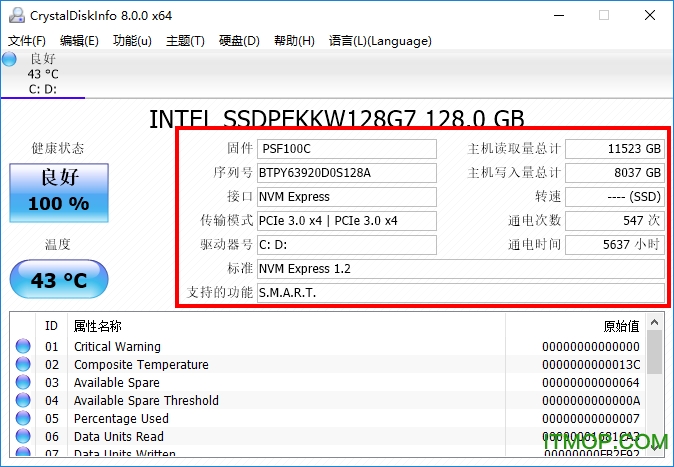Click the CrystalDiskInfo title bar app icon

(14, 16)
